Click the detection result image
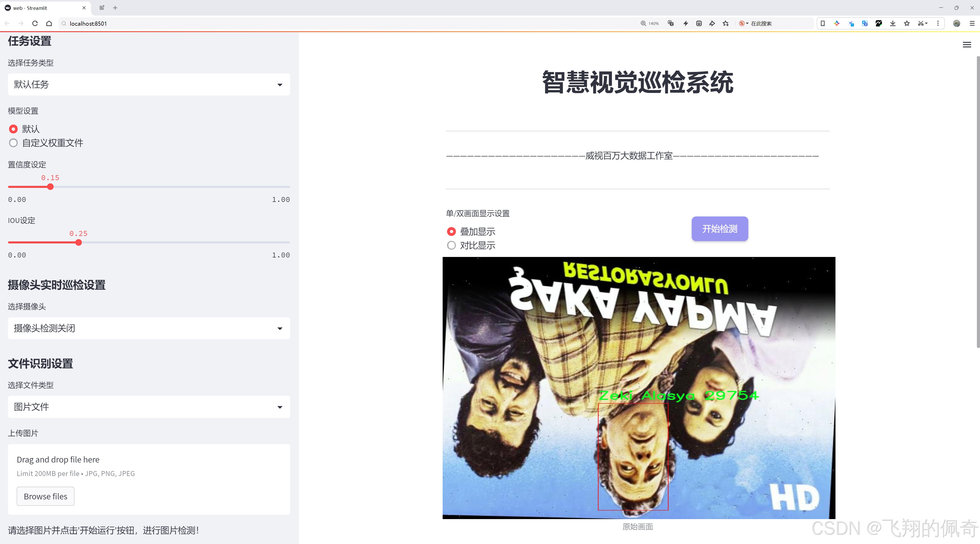This screenshot has width=980, height=544. 639,388
